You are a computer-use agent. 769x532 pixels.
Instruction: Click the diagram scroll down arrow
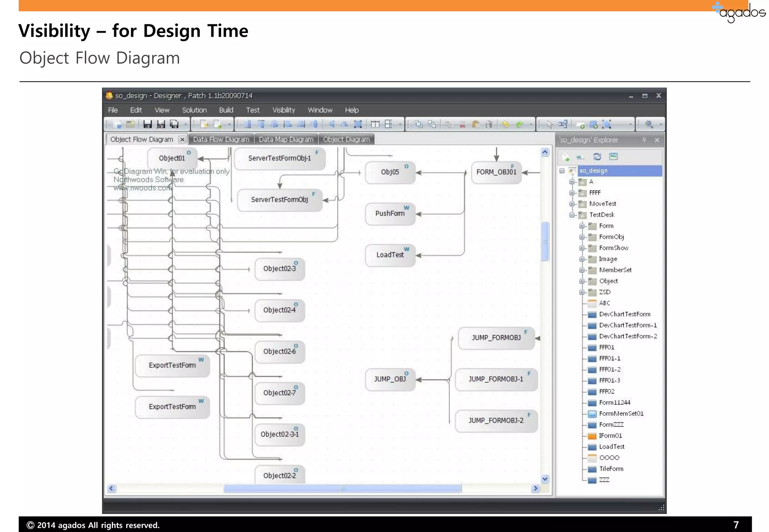pos(545,479)
